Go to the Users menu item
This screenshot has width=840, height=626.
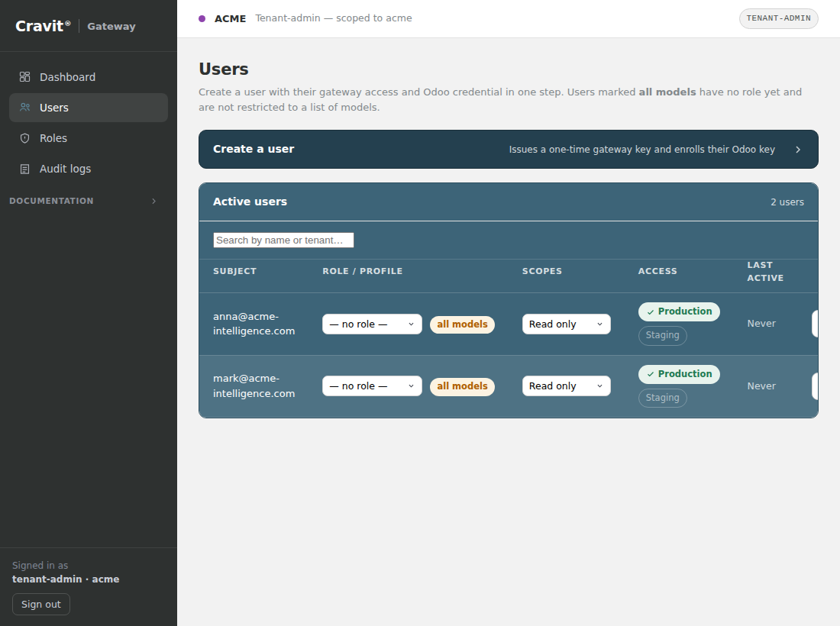[89, 108]
